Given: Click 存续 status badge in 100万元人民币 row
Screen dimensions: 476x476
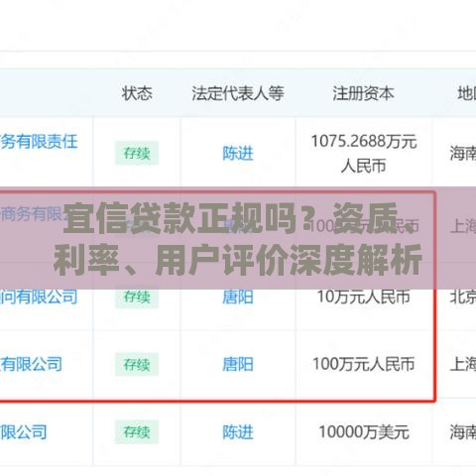Looking at the screenshot, I should (x=137, y=364).
